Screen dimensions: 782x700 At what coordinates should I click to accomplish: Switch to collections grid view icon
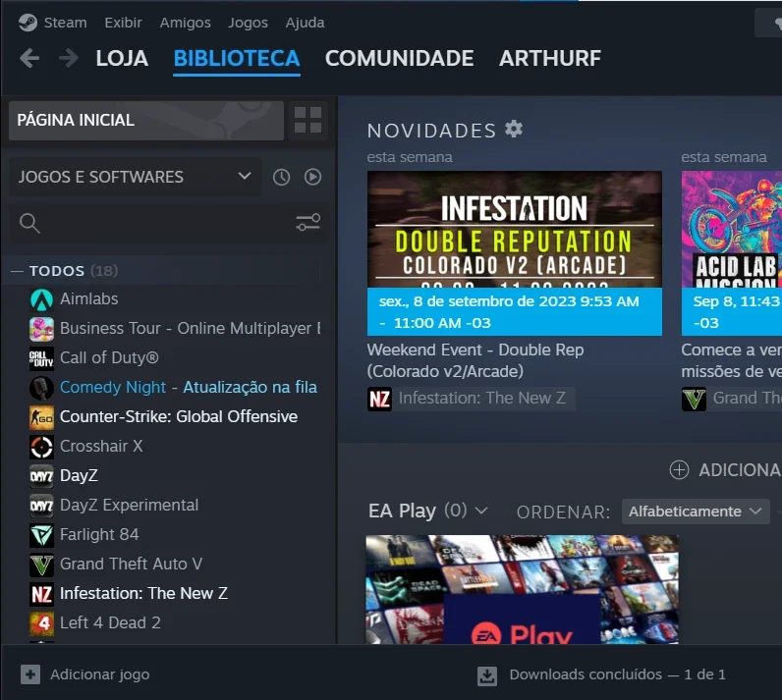click(307, 120)
